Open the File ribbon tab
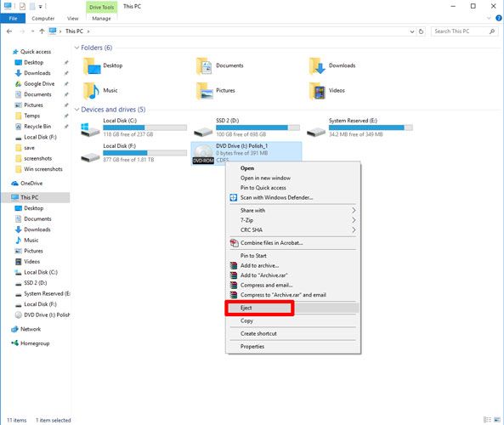Viewport: 504px width, 425px height. (x=13, y=19)
